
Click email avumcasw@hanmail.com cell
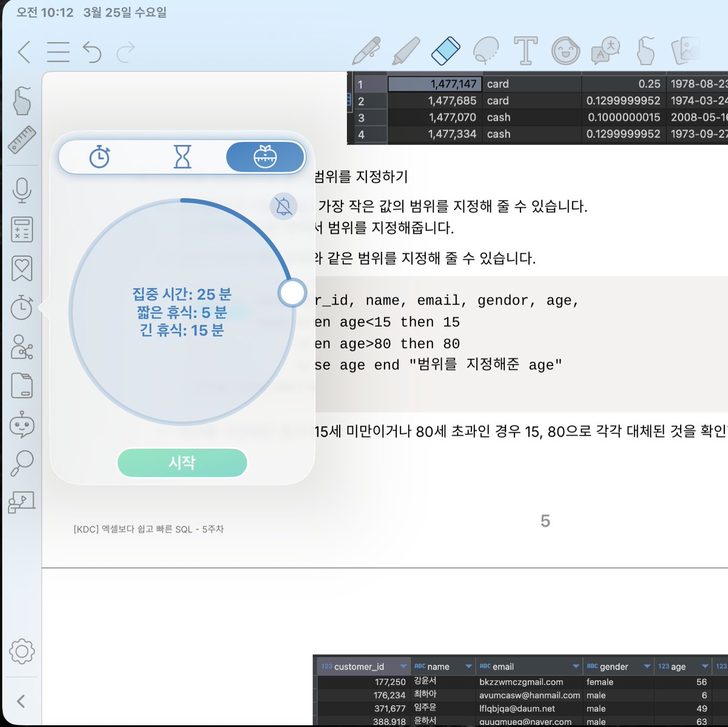click(528, 695)
